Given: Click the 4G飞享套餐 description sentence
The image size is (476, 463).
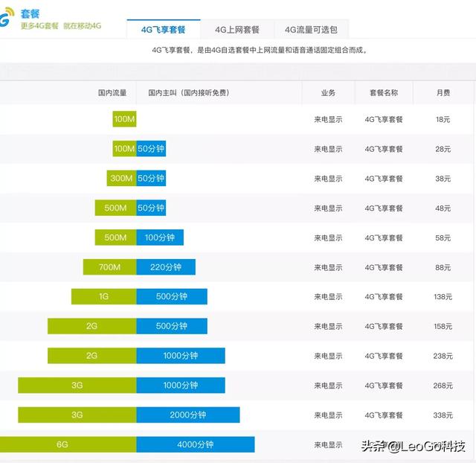Looking at the screenshot, I should pos(260,50).
